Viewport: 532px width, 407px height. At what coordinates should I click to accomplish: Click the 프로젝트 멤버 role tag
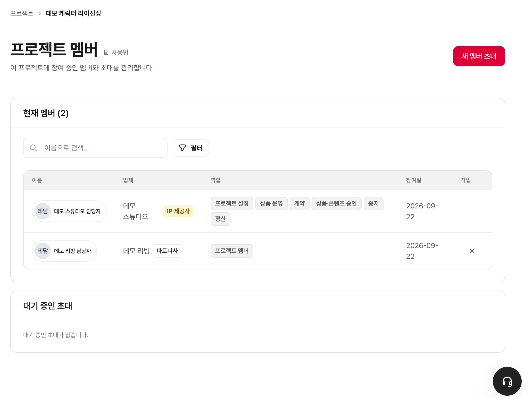(232, 251)
